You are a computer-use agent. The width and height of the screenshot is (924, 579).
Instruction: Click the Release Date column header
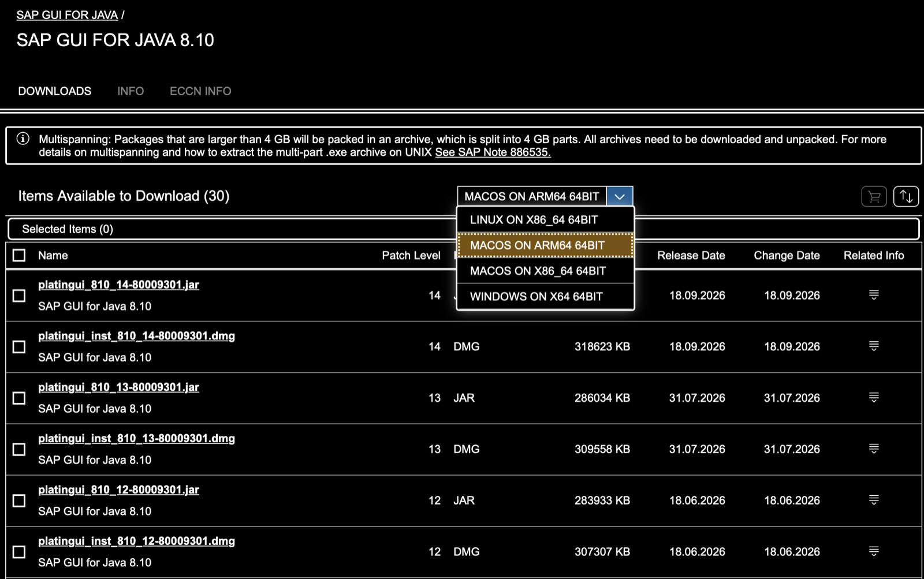(691, 255)
